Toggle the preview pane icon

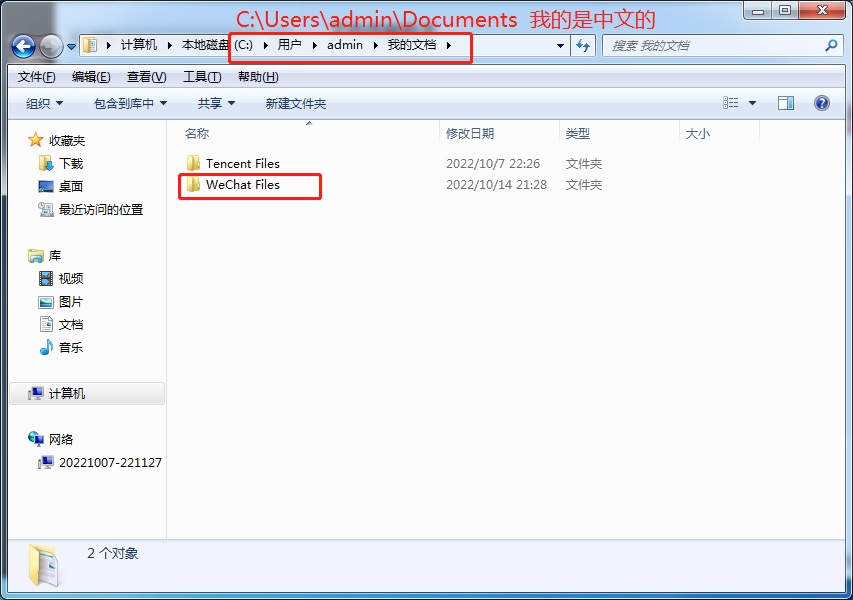coord(786,103)
